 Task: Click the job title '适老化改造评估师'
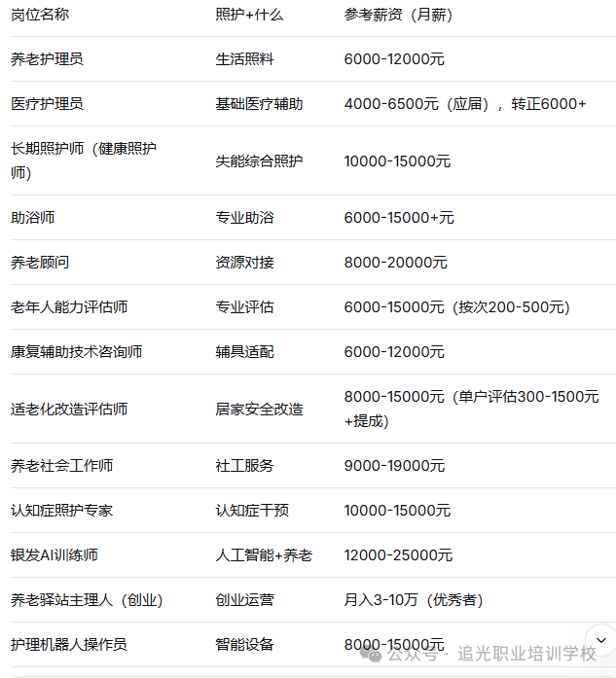coord(69,410)
